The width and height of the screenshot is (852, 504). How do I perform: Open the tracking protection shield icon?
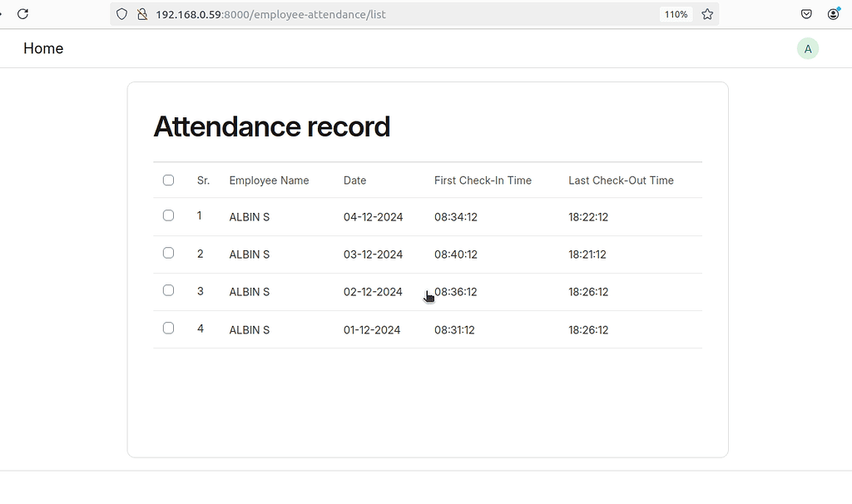point(121,14)
